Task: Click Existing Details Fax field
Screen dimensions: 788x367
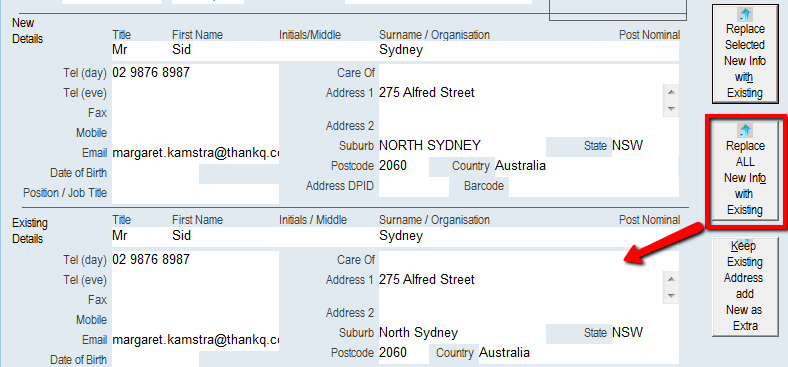Action: (195, 300)
